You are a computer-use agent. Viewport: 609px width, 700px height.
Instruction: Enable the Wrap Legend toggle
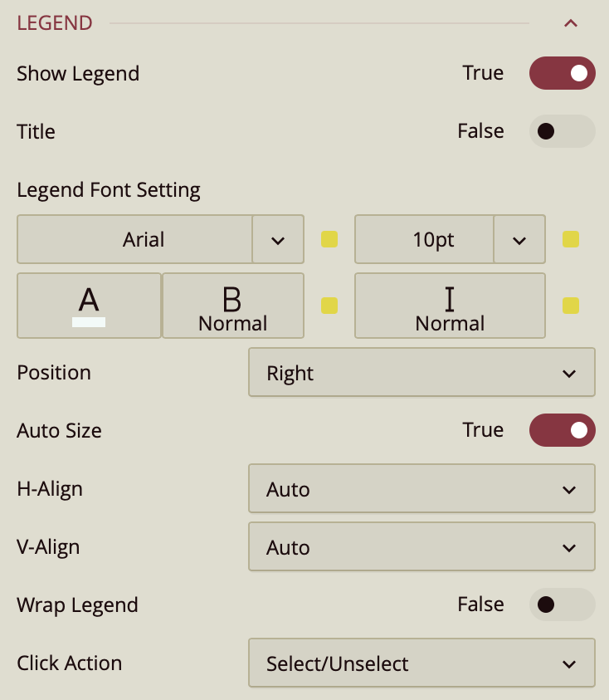tap(562, 605)
